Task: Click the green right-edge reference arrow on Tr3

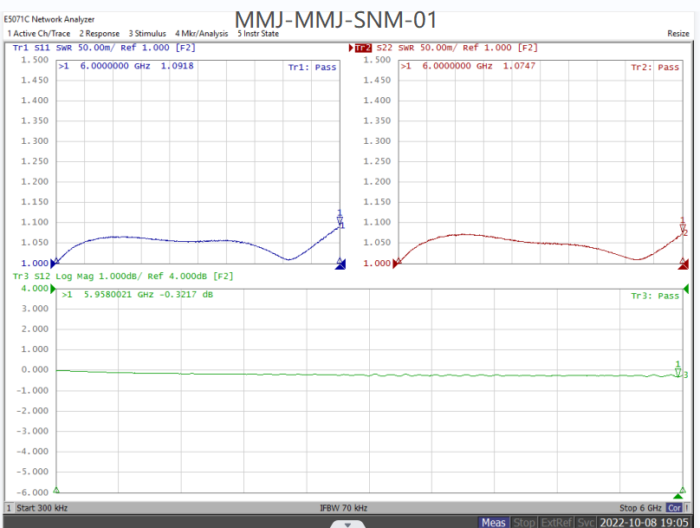Action: pos(686,289)
